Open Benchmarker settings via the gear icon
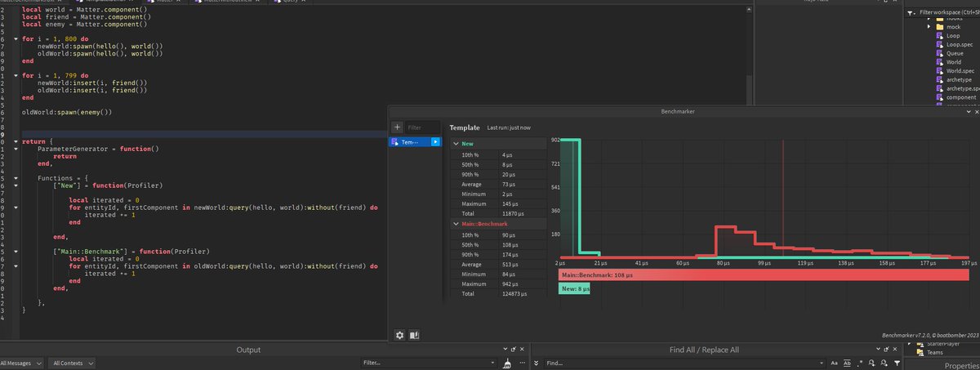Screen dimensions: 980x370 coord(400,335)
